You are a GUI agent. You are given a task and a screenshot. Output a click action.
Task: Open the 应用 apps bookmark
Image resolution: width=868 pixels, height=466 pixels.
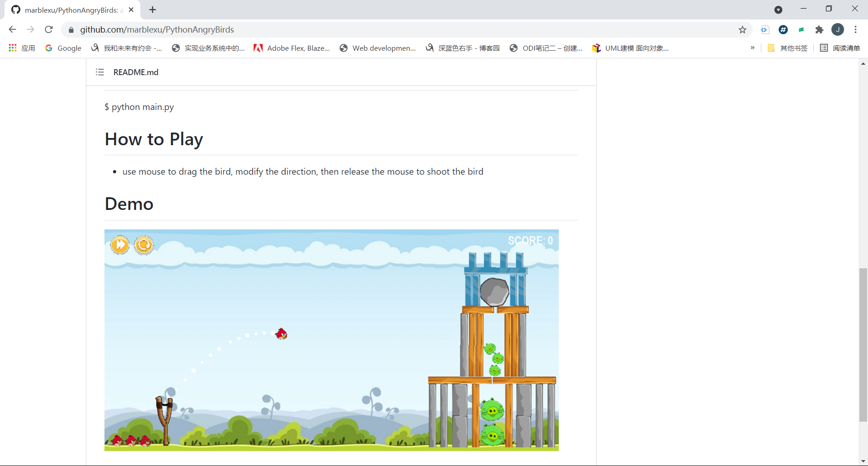click(22, 48)
